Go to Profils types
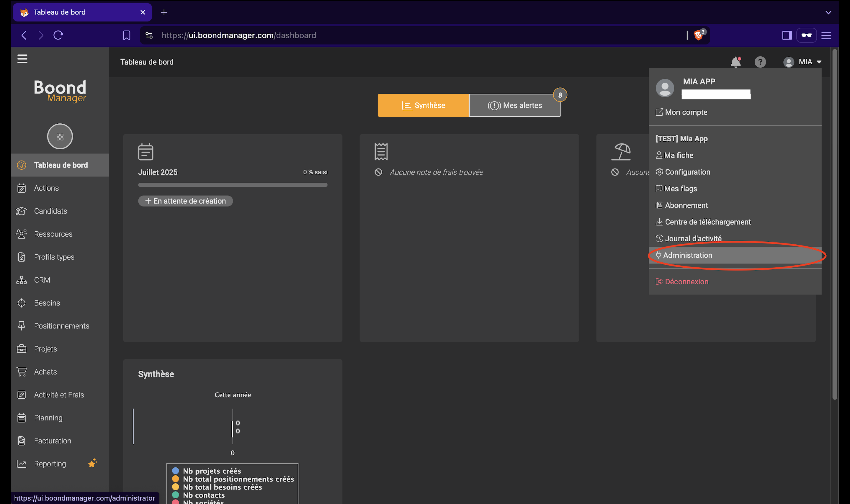The width and height of the screenshot is (850, 504). click(x=60, y=257)
